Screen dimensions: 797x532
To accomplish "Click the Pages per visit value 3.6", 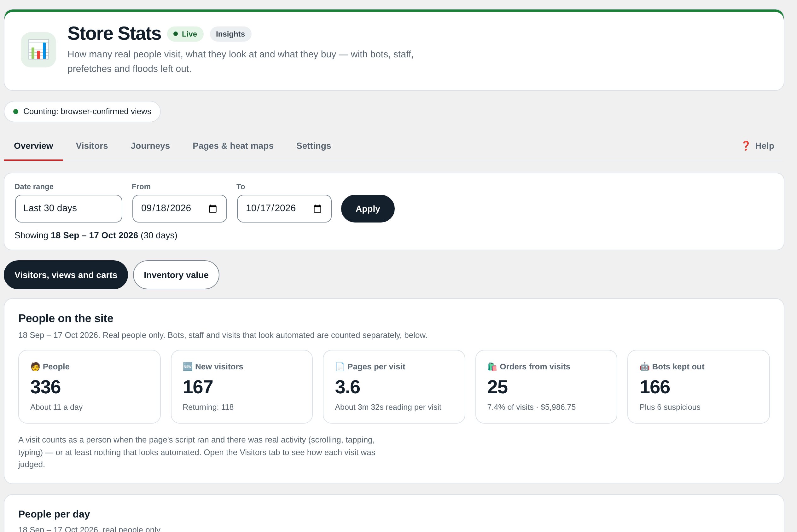I will click(x=347, y=387).
